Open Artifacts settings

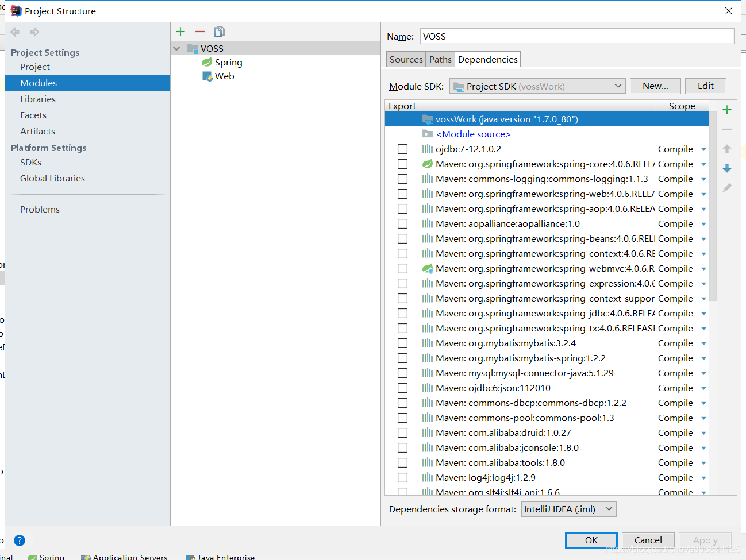[37, 131]
